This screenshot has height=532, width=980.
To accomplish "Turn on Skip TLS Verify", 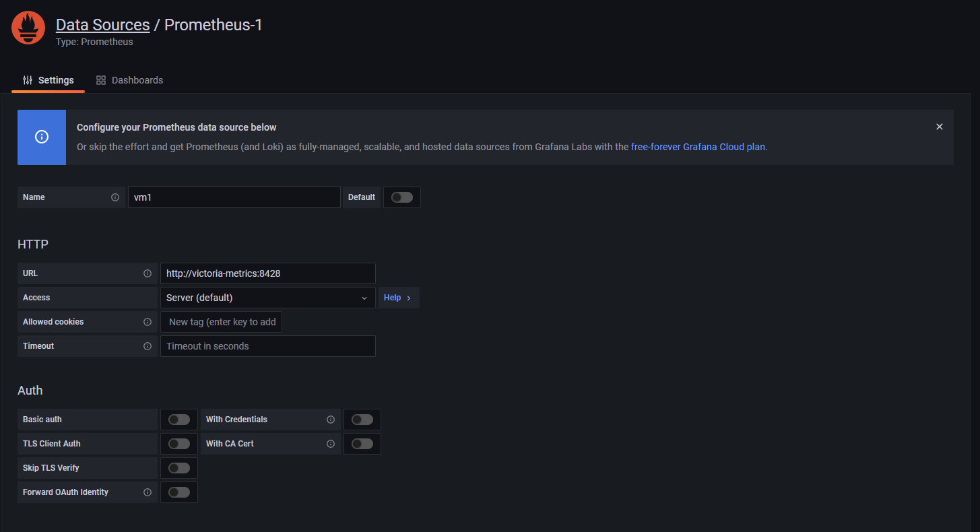I will click(x=179, y=468).
